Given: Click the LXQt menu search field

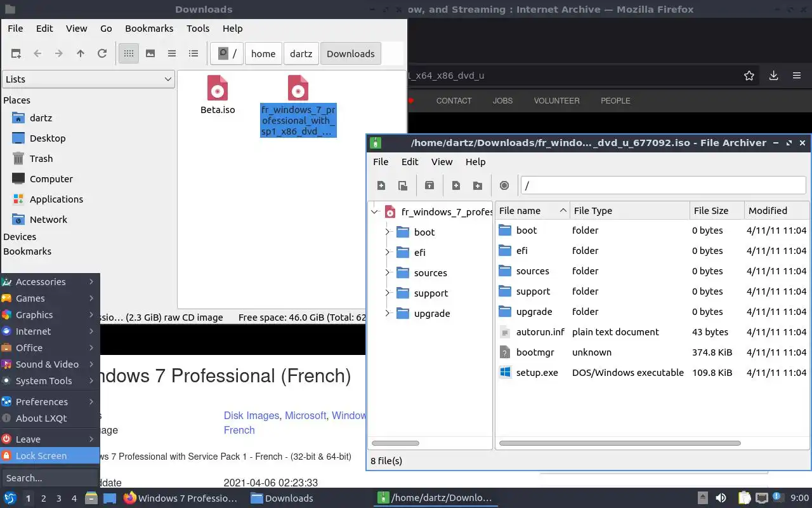Looking at the screenshot, I should coord(49,478).
